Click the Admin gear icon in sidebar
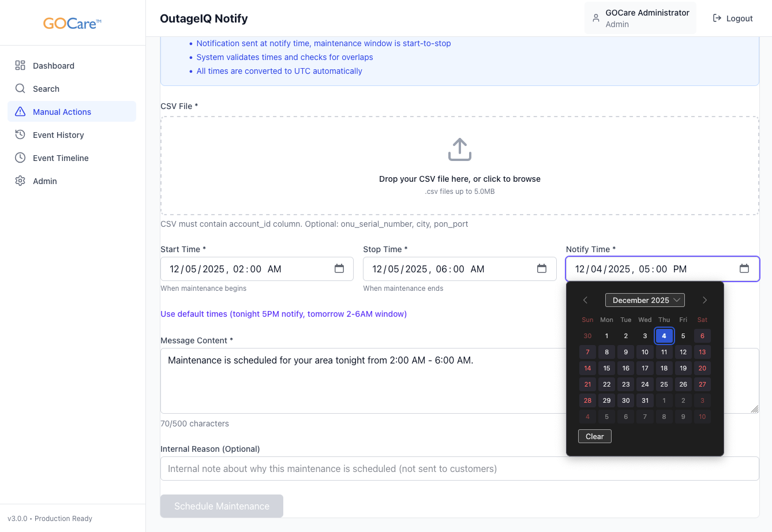Screen dimensions: 772x532 (x=20, y=181)
